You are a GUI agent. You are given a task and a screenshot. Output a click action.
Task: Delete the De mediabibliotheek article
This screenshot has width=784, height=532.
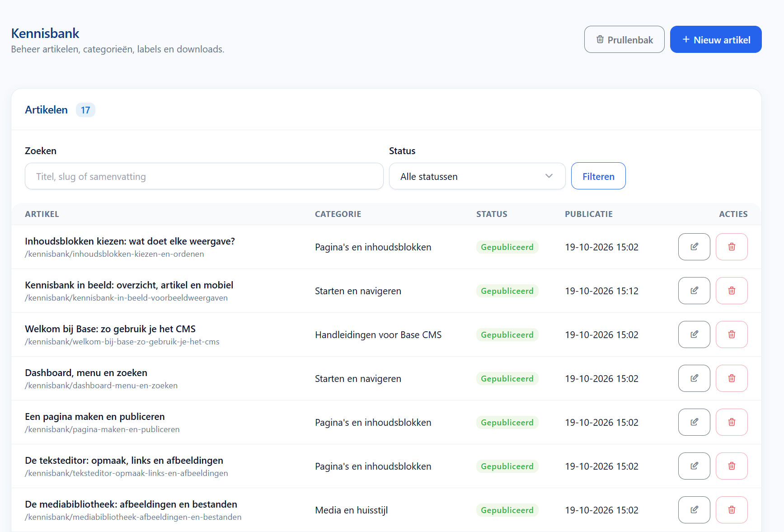[732, 510]
